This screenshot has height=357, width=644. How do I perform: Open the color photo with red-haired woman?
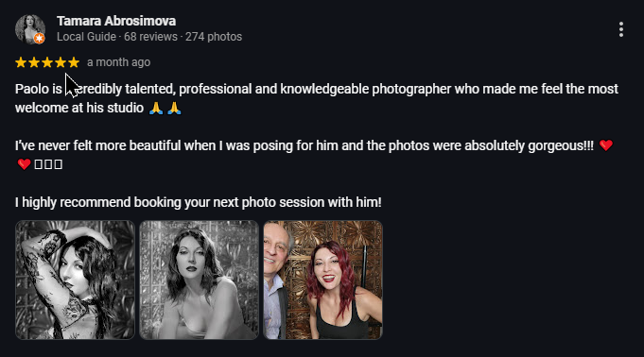(322, 280)
